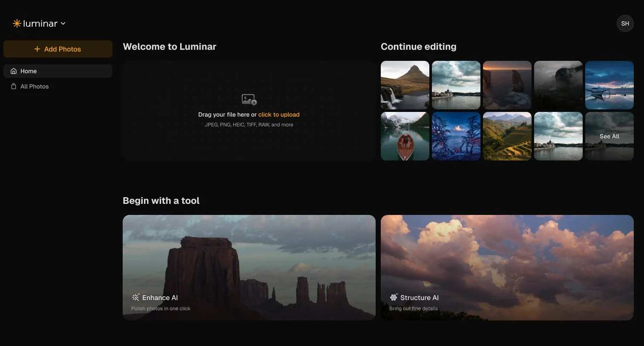Click the All Photos stack icon
This screenshot has height=346, width=644.
pyautogui.click(x=14, y=86)
